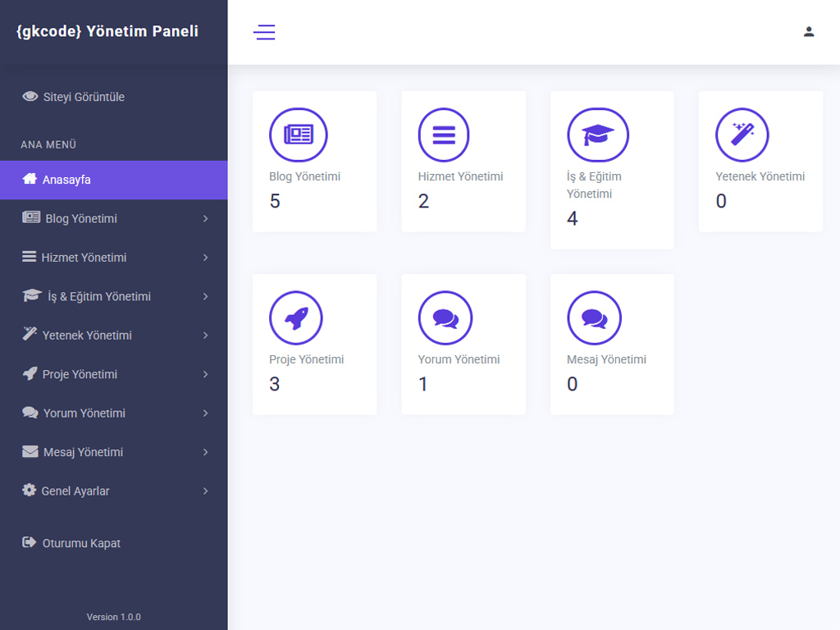Click the Mesaj Yönetimi card chat icon
The height and width of the screenshot is (630, 840).
coord(594,317)
